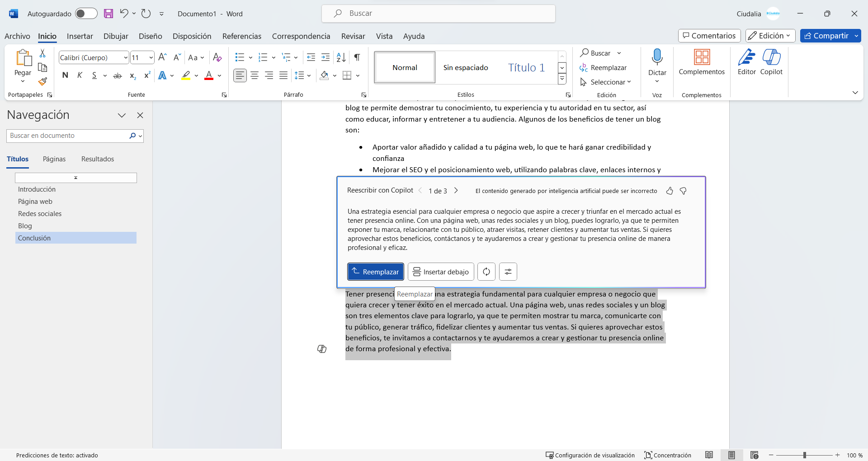Click Insertar debajo in Copilot dialog
This screenshot has height=461, width=868.
[x=440, y=272]
